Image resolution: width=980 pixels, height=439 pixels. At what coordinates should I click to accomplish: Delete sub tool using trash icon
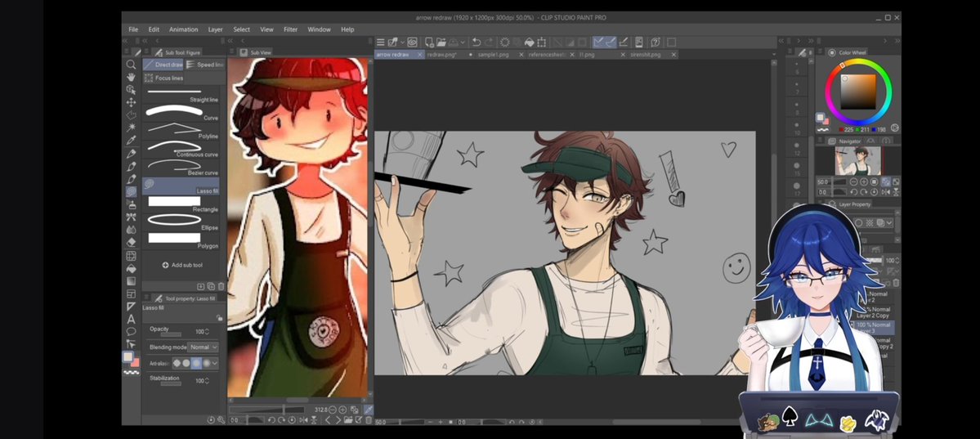pos(222,286)
